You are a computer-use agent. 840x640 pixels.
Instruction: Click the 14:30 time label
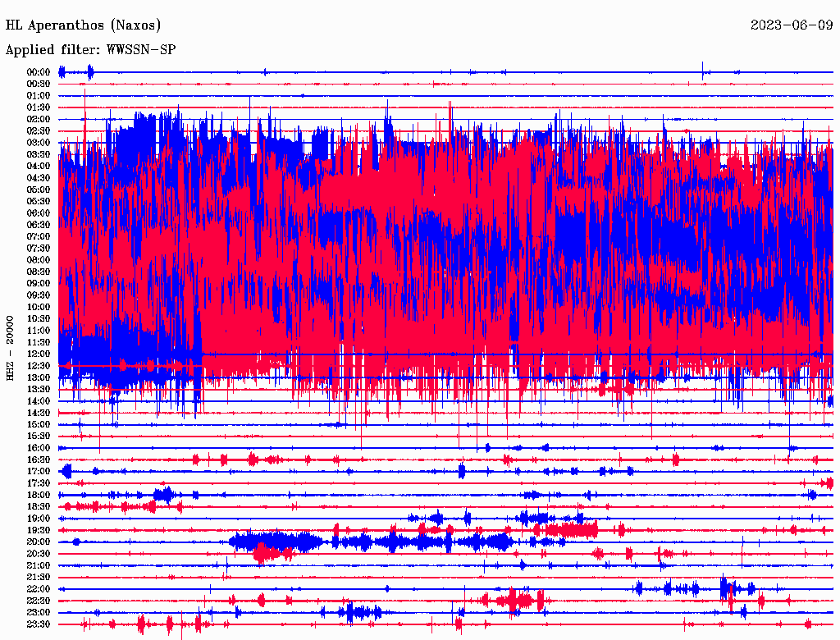tap(39, 413)
